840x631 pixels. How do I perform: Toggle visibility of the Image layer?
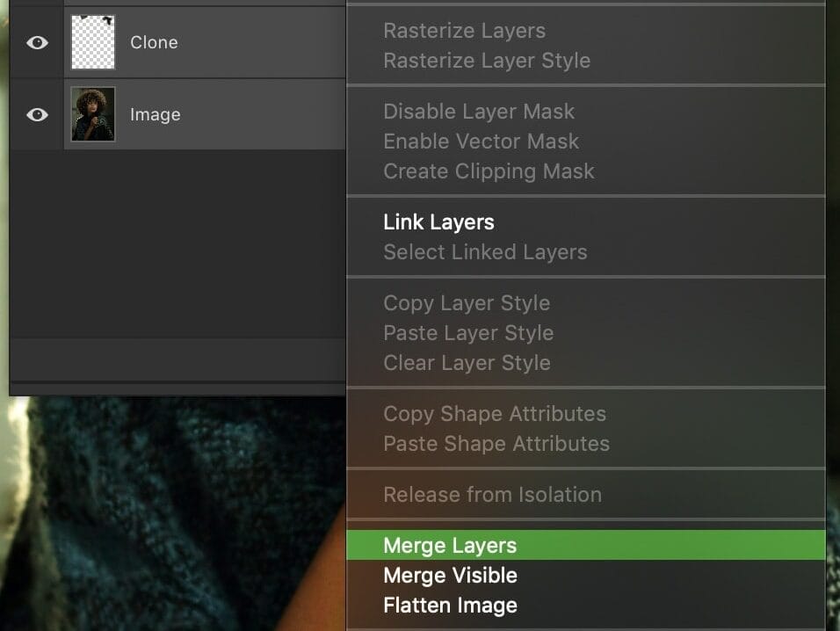pos(37,114)
